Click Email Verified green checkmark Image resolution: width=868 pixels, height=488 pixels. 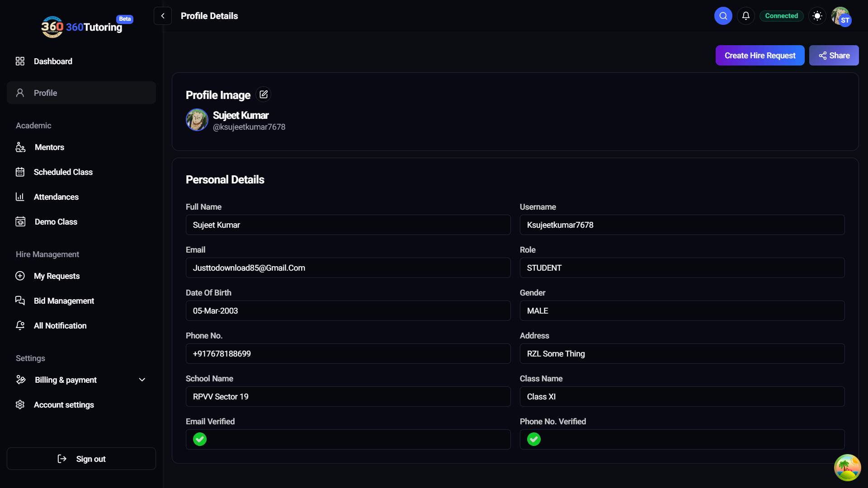[x=200, y=439]
